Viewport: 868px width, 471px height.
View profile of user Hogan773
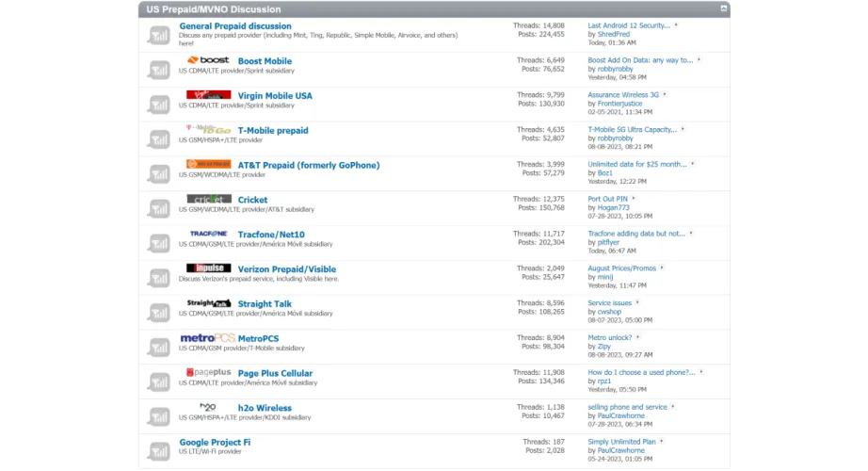[x=614, y=208]
